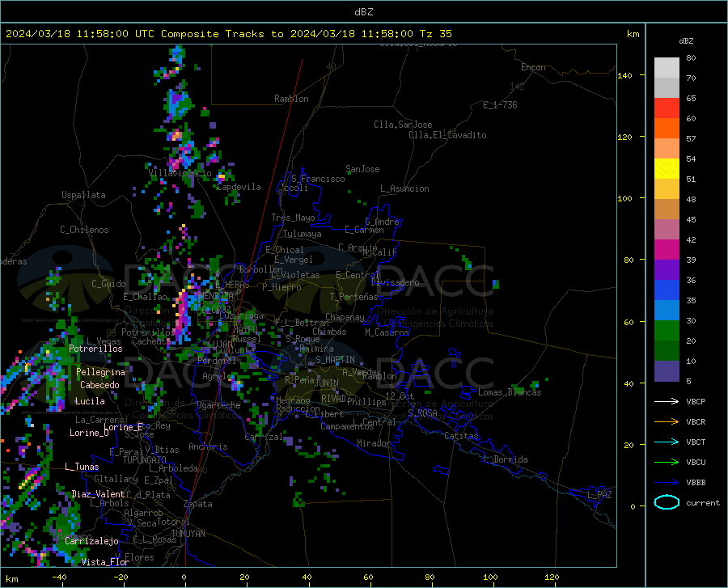The image size is (728, 588).
Task: Click the Divisadero map label
Action: click(395, 282)
